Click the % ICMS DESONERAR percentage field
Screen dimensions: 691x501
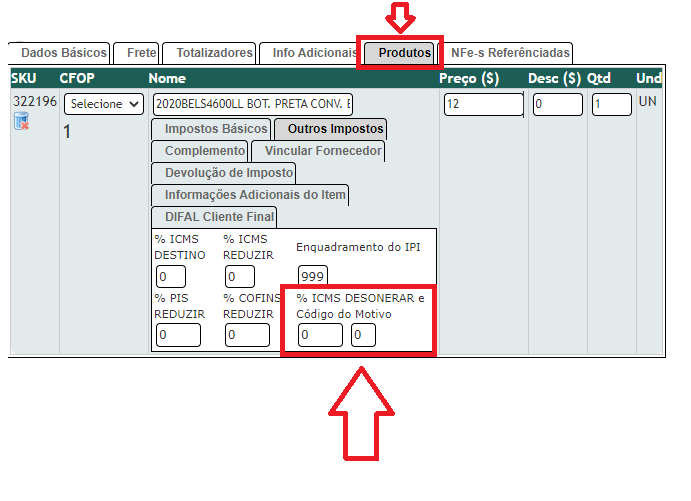(320, 335)
